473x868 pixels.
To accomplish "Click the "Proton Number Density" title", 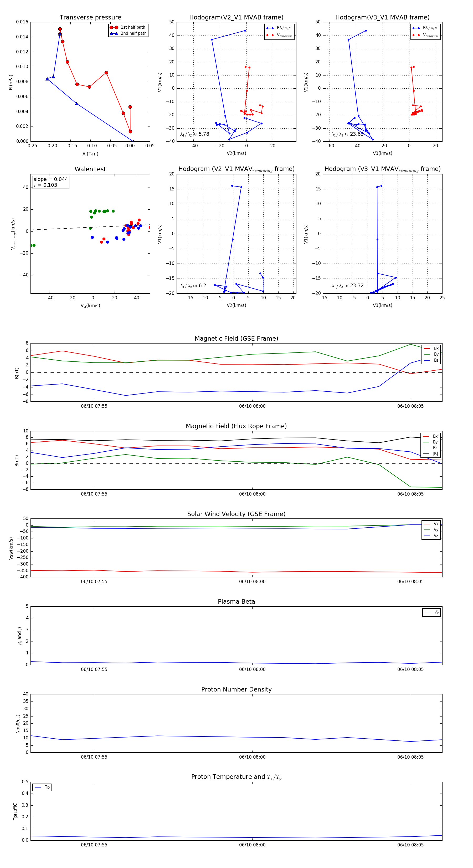I will 236,689.
